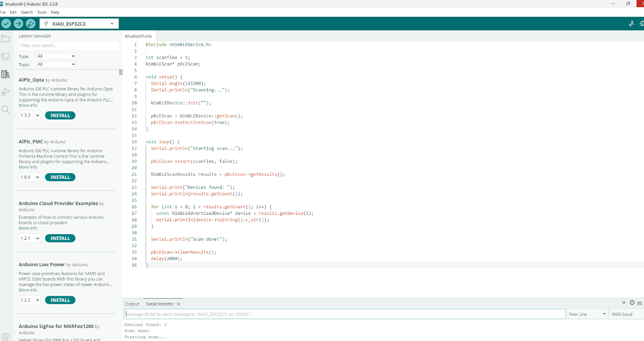Open More info for Arduino Cloud Provider Examples
644x341 pixels.
pos(28,228)
